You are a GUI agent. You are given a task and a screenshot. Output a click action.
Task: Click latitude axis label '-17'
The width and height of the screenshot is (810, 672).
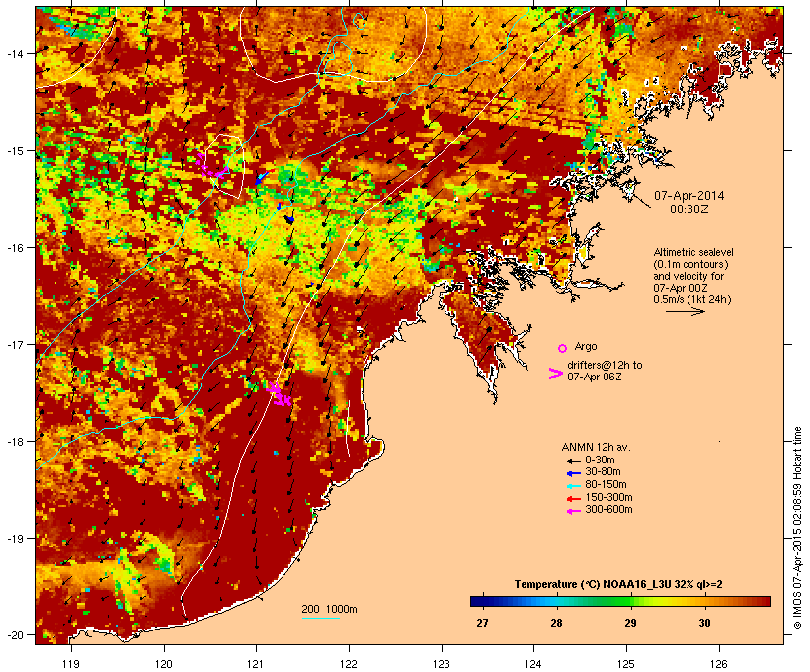point(15,344)
